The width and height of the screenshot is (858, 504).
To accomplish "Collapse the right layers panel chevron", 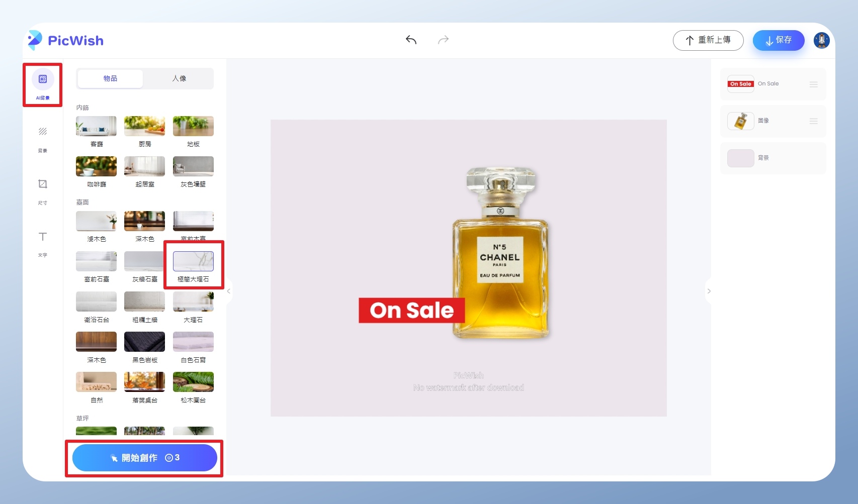I will click(709, 291).
